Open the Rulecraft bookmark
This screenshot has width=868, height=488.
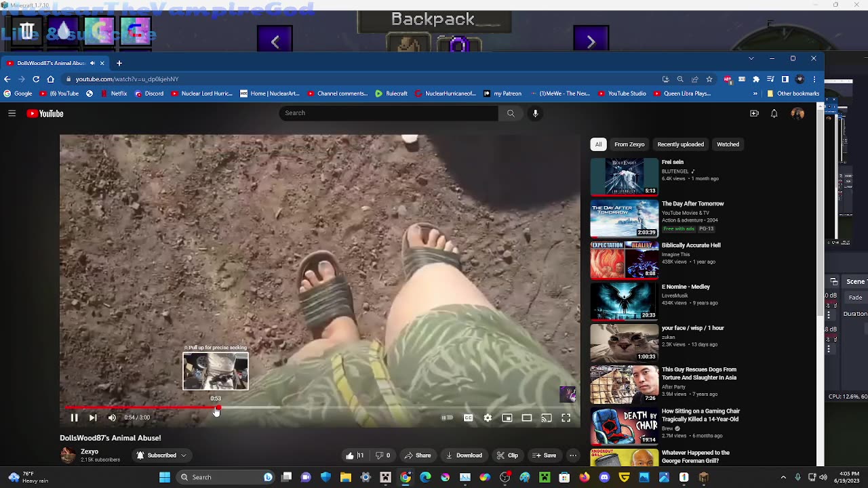click(391, 94)
